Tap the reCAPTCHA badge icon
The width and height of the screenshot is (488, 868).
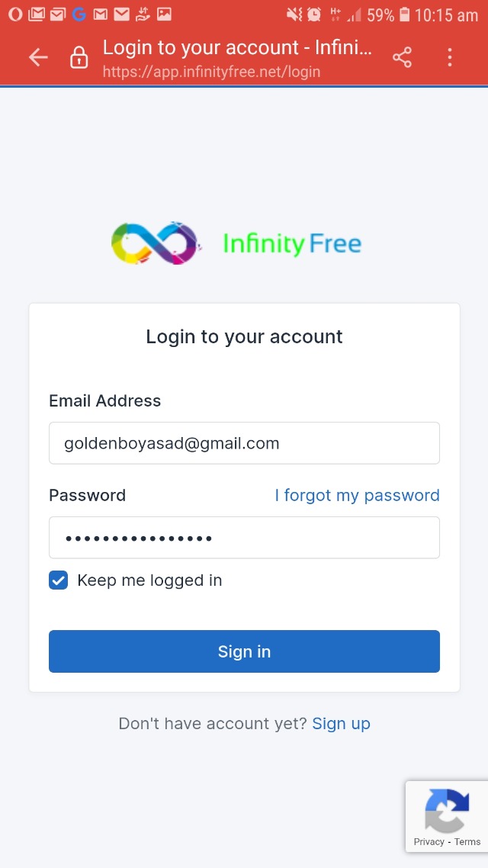(446, 810)
